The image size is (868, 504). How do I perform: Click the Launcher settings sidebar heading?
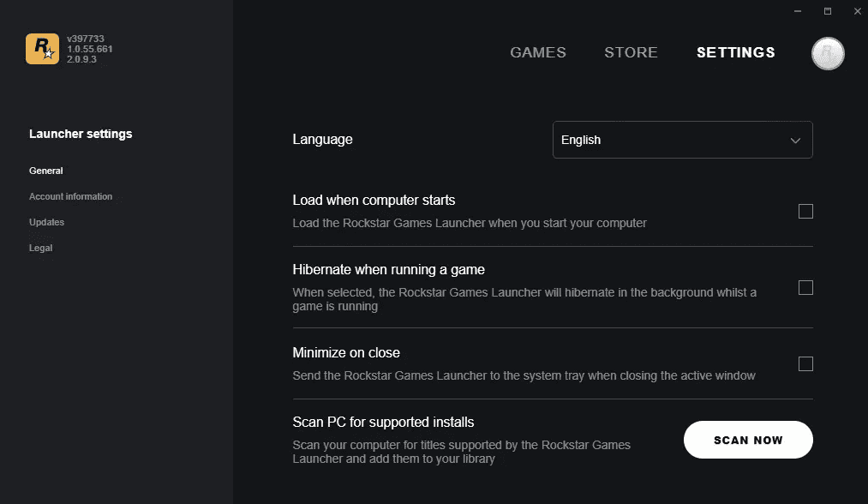coord(81,134)
